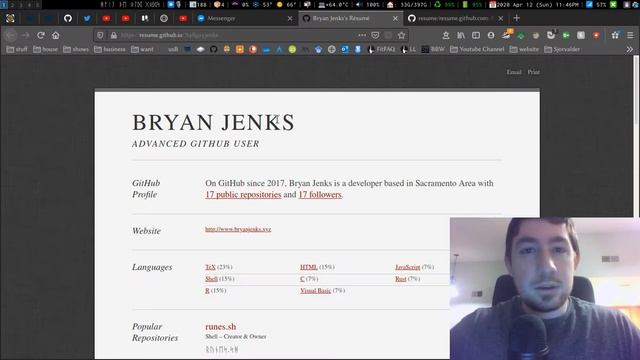The height and width of the screenshot is (360, 640).
Task: Open the What's New gift icon
Action: (615, 36)
